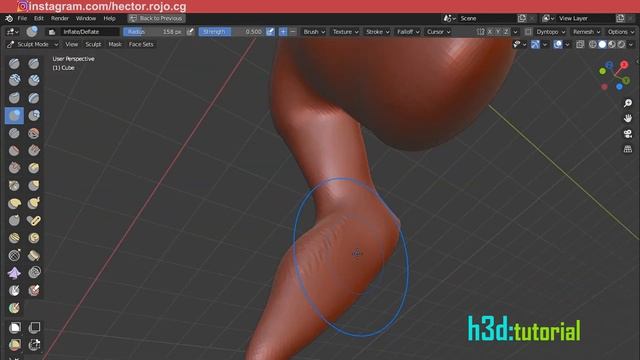Open the Stroke dropdown
This screenshot has width=640, height=360.
tap(377, 31)
